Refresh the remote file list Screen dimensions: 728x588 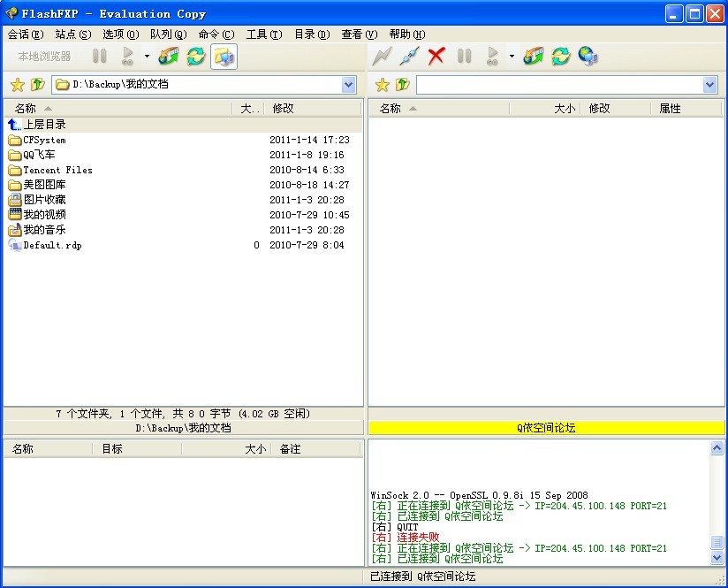click(x=561, y=57)
